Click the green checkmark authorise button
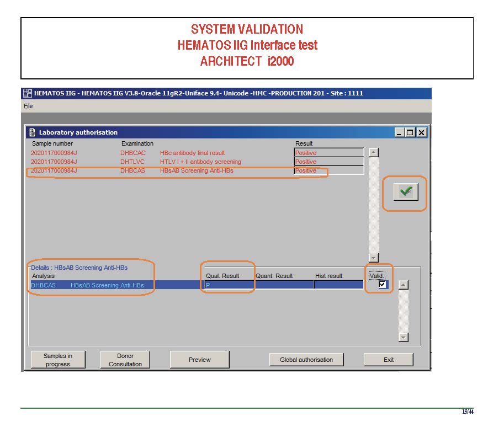 click(x=406, y=192)
